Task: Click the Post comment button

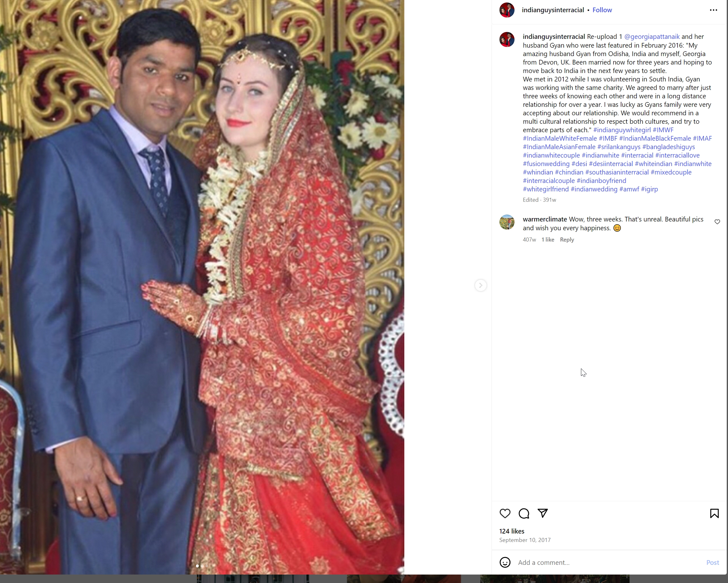Action: coord(712,562)
